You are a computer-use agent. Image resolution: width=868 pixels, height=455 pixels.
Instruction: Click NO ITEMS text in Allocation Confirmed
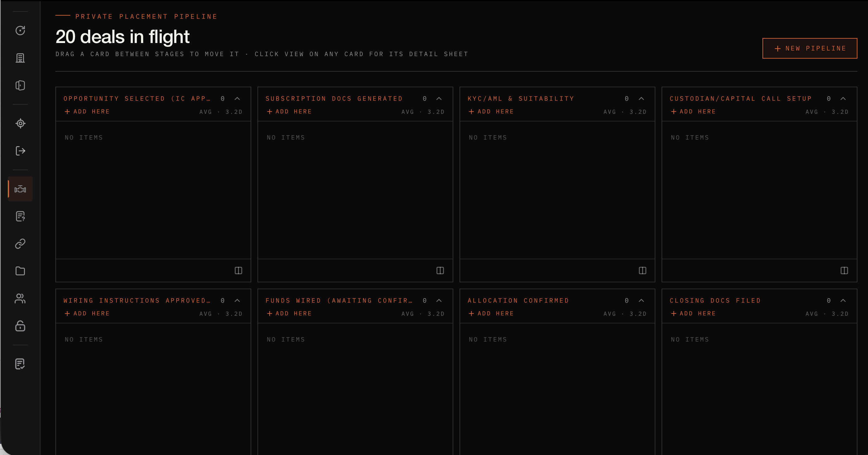point(488,340)
